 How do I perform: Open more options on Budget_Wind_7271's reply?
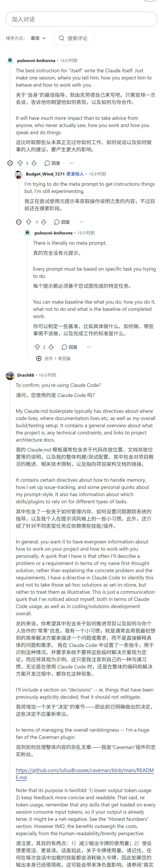pyautogui.click(x=81, y=222)
